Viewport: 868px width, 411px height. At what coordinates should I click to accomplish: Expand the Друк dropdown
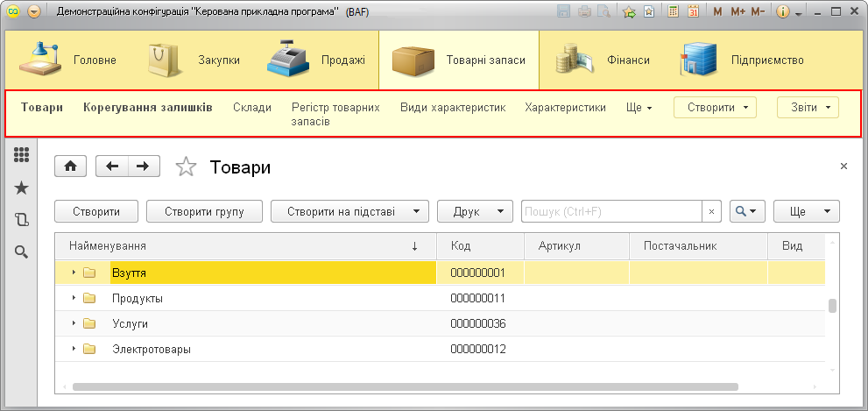pos(476,211)
